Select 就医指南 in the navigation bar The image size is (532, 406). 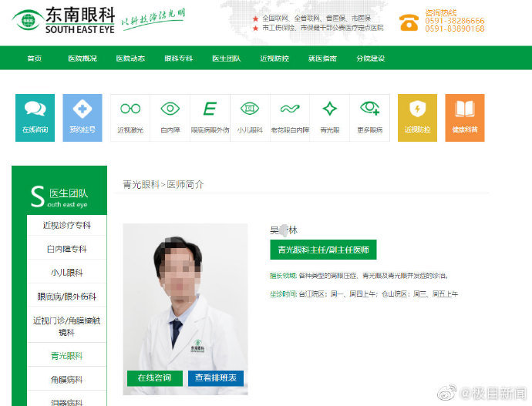(x=322, y=59)
